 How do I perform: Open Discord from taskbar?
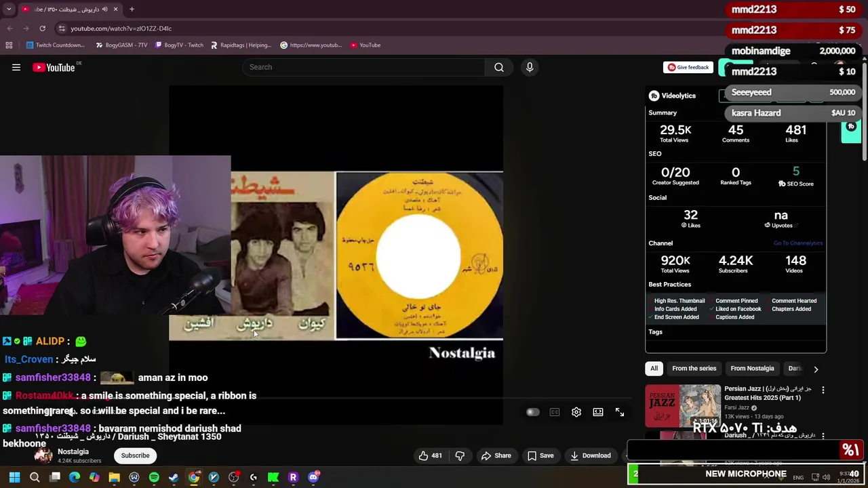click(x=313, y=477)
